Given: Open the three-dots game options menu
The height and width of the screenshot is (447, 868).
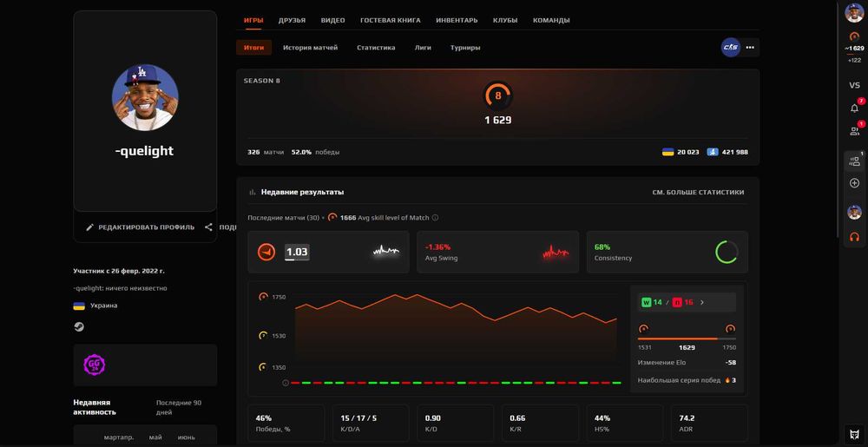Looking at the screenshot, I should pos(750,47).
